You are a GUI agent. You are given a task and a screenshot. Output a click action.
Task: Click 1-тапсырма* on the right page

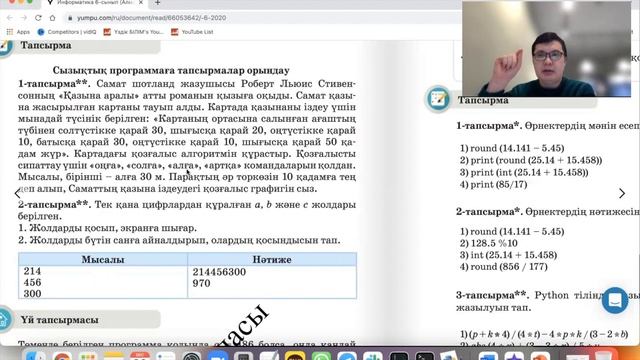(489, 126)
